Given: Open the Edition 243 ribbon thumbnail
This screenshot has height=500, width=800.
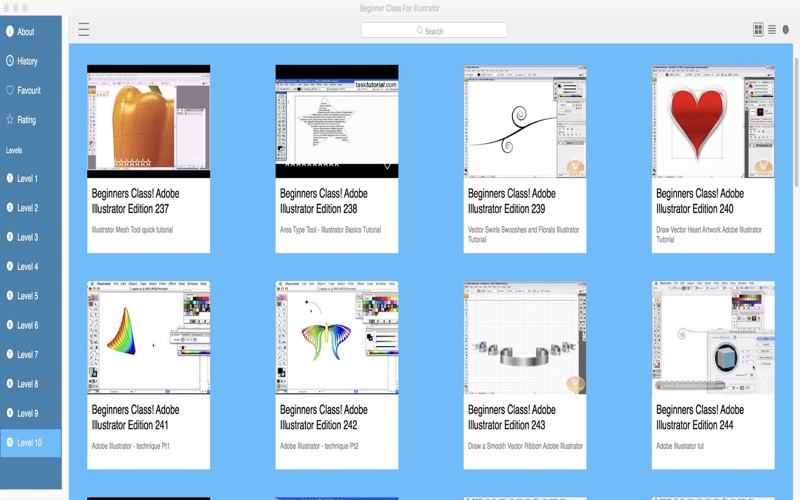Looking at the screenshot, I should (525, 338).
